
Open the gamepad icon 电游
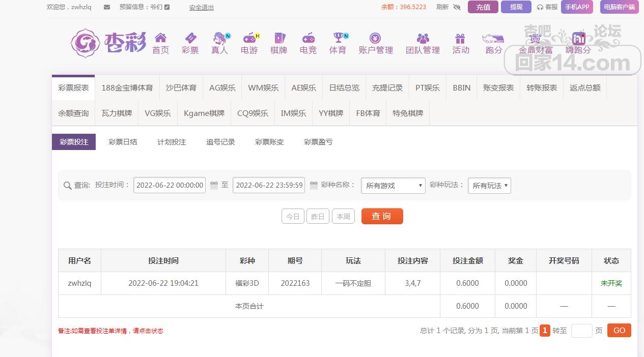(x=249, y=38)
